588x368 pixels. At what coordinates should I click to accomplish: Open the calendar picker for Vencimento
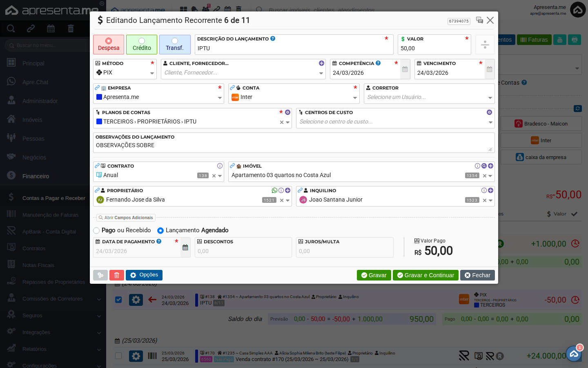pyautogui.click(x=489, y=69)
